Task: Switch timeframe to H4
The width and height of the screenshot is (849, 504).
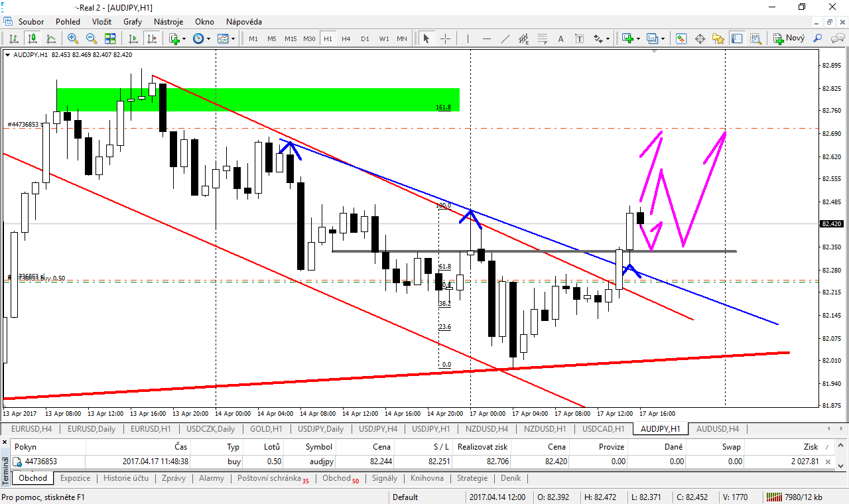Action: 346,38
